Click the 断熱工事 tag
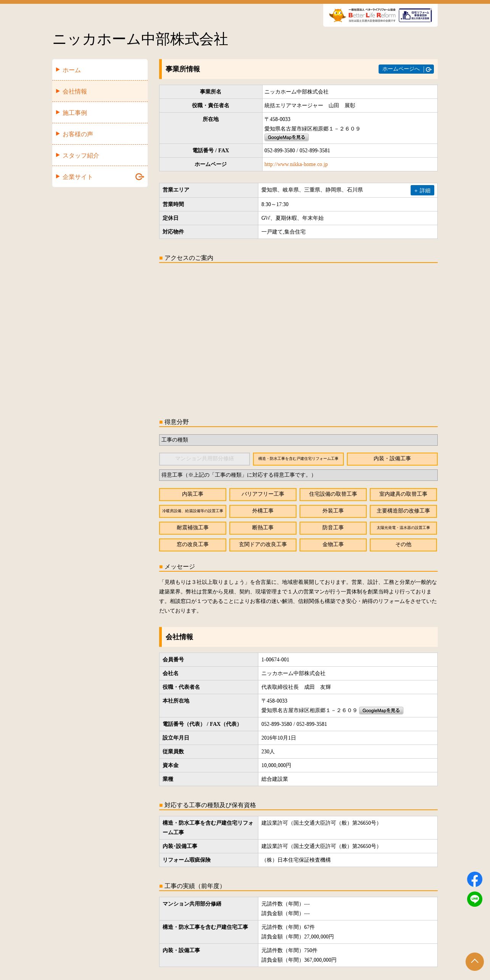The image size is (490, 980). 263,528
